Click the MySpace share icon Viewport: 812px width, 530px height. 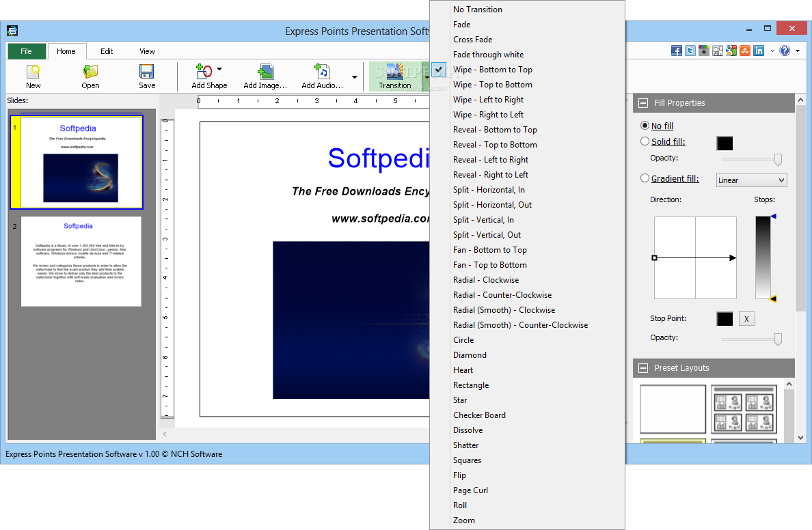pyautogui.click(x=717, y=51)
